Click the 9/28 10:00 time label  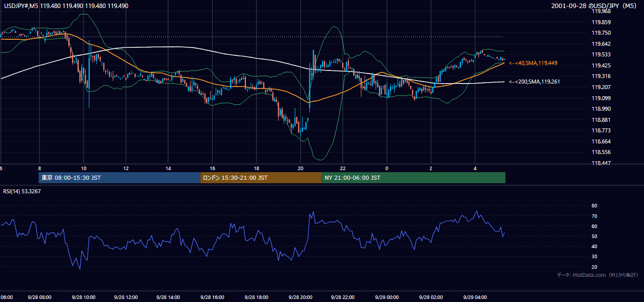click(83, 297)
